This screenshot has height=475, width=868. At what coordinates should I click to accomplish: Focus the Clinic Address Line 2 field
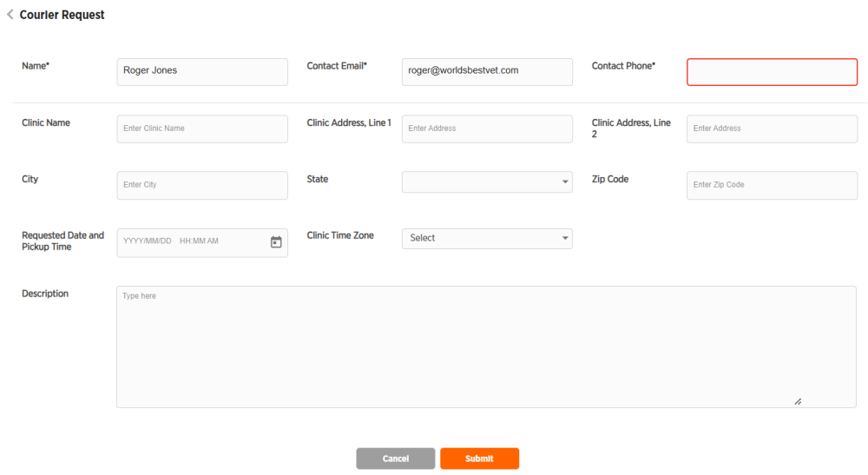tap(773, 129)
